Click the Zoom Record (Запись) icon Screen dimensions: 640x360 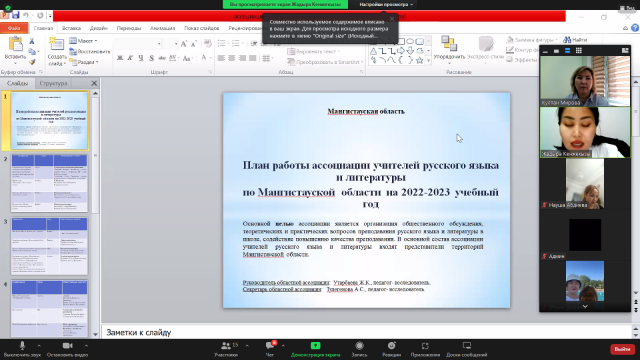tap(359, 346)
